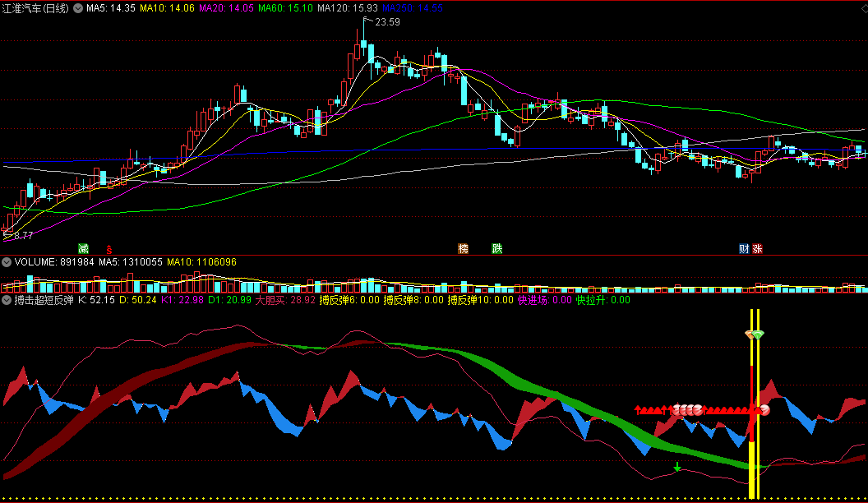Click the 8.77 low price label

(x=23, y=236)
